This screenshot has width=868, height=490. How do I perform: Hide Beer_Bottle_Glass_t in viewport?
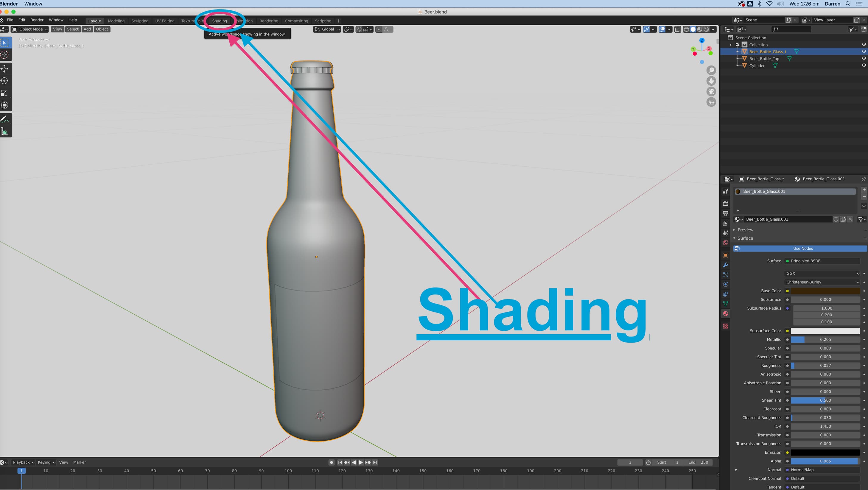(x=864, y=52)
